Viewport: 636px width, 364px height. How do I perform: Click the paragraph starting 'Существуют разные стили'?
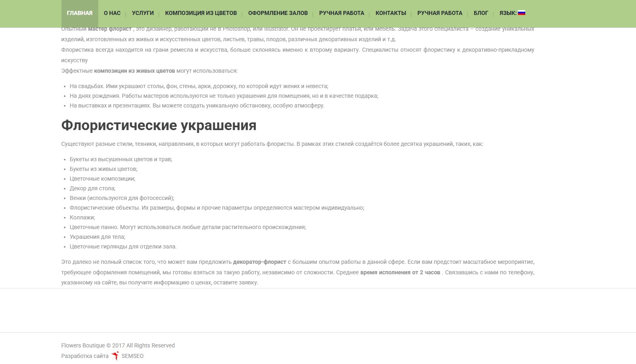click(272, 144)
